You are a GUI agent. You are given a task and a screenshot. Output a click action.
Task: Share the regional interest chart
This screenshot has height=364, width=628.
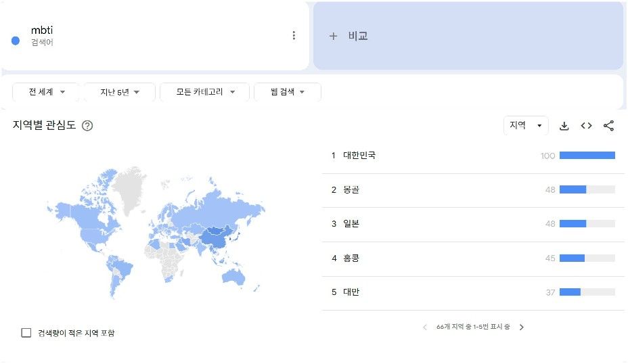pos(608,126)
